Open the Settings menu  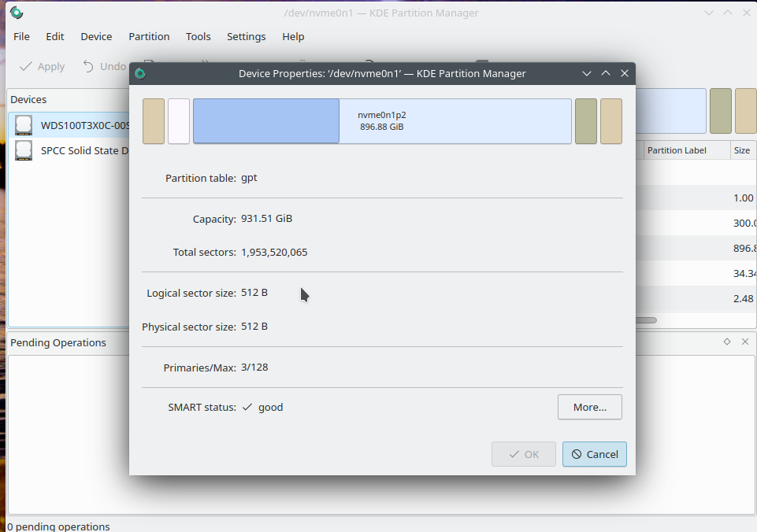click(246, 36)
